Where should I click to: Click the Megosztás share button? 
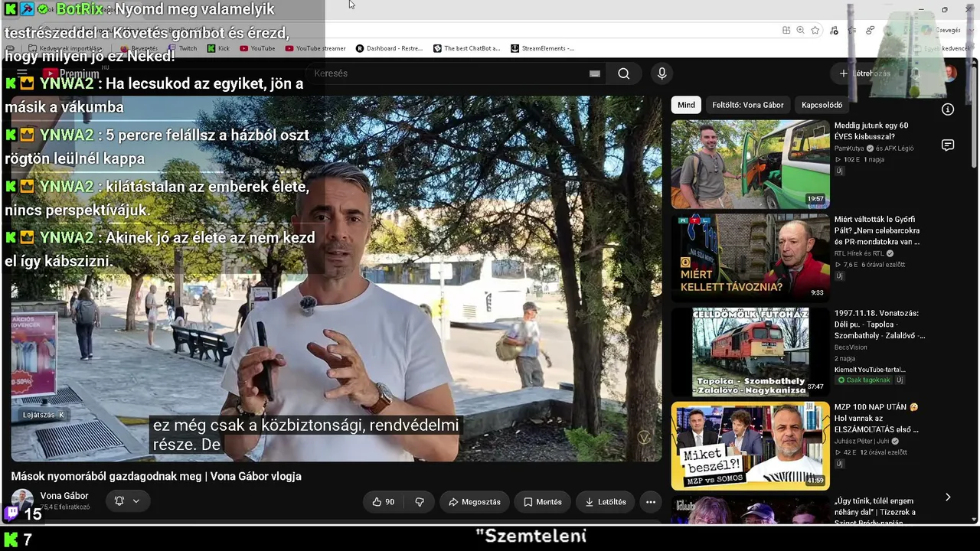coord(475,502)
